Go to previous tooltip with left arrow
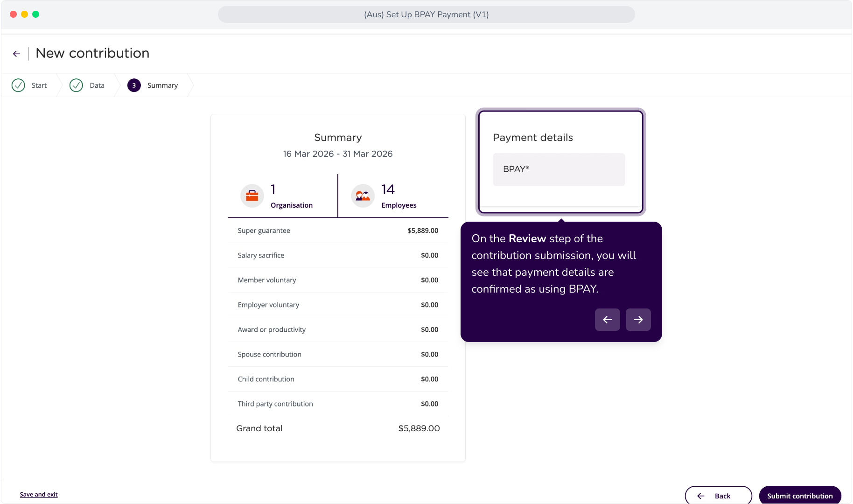 point(608,320)
